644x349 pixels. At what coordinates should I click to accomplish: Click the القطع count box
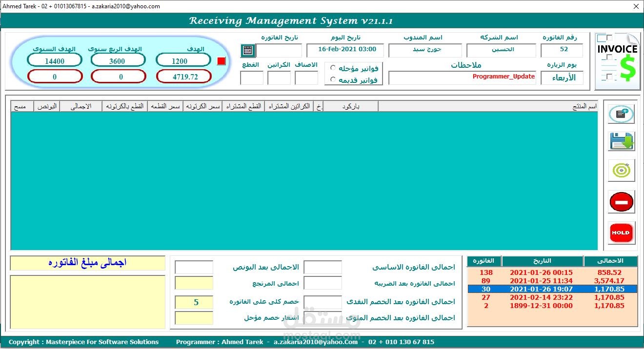point(252,78)
